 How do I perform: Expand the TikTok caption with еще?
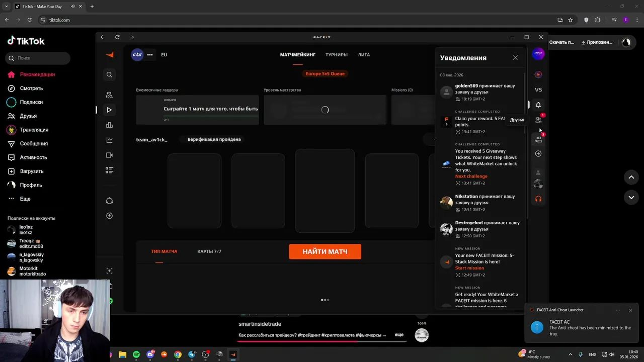[399, 335]
